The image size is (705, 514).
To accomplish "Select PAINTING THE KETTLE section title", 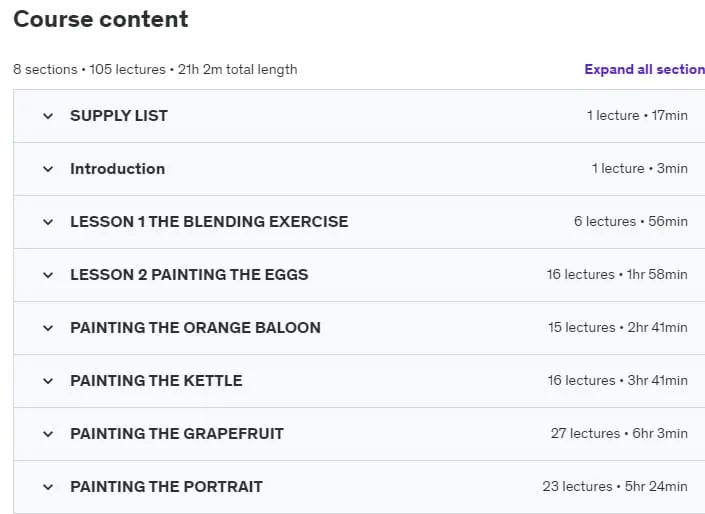I will point(156,381).
